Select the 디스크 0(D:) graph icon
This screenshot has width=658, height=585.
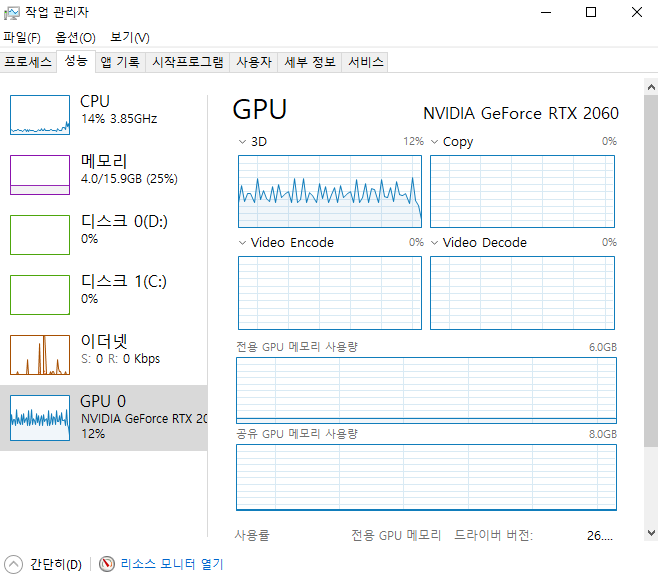pos(40,234)
